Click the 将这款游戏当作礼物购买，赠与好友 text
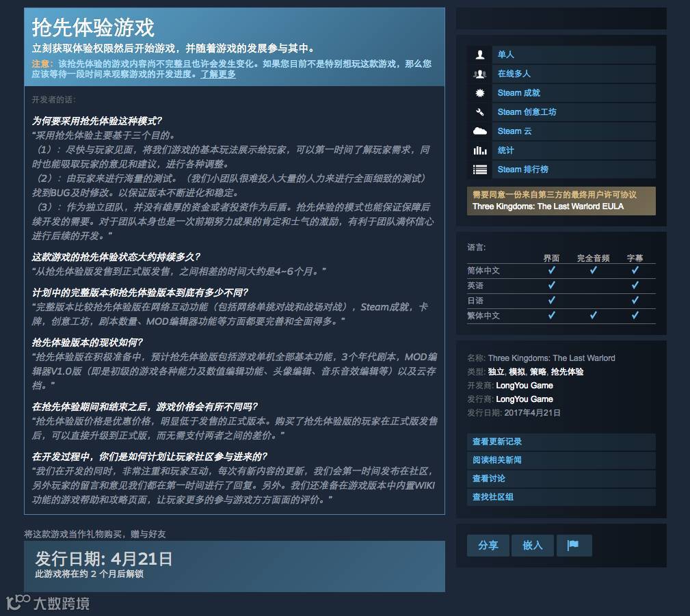The height and width of the screenshot is (616, 690). click(95, 534)
